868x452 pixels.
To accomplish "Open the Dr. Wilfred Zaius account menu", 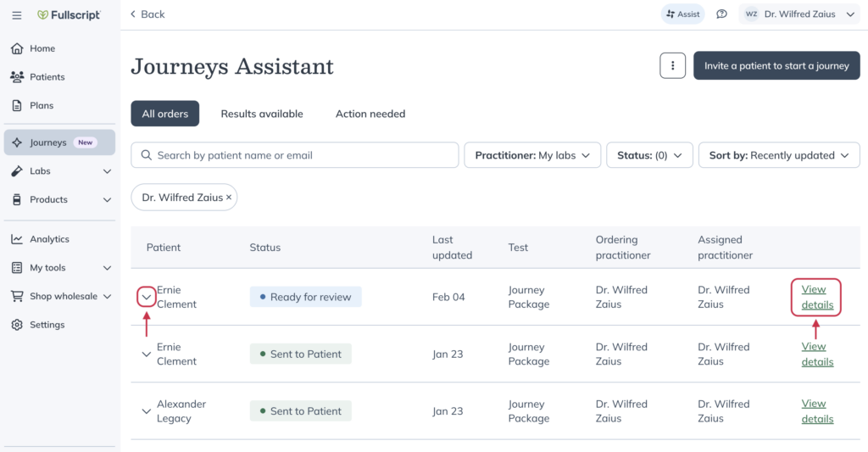I will [x=799, y=14].
